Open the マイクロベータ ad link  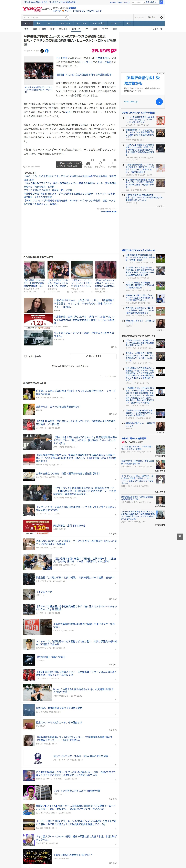click(x=44, y=592)
